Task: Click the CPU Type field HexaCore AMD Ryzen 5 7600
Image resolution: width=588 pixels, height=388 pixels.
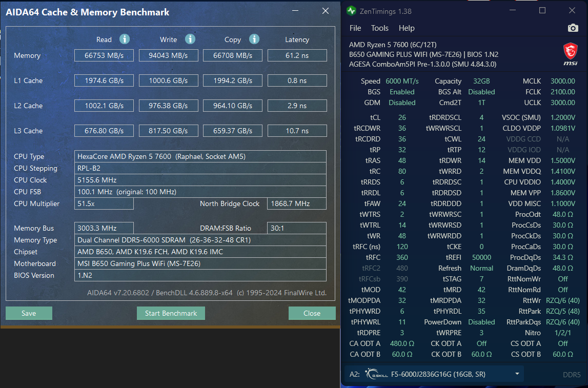Action: 200,156
